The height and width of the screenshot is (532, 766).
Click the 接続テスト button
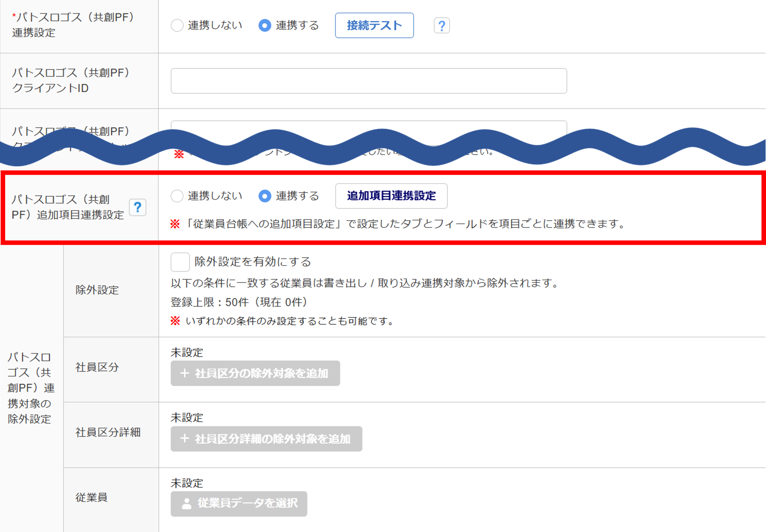pos(374,25)
